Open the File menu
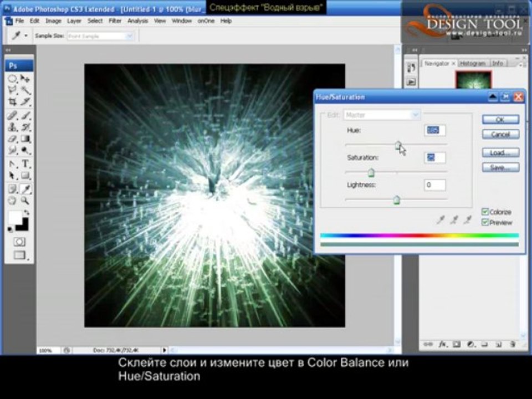The width and height of the screenshot is (532, 399). [20, 21]
